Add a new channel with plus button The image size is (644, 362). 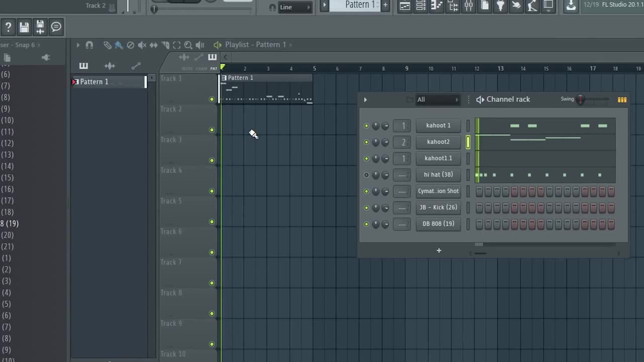(x=439, y=250)
